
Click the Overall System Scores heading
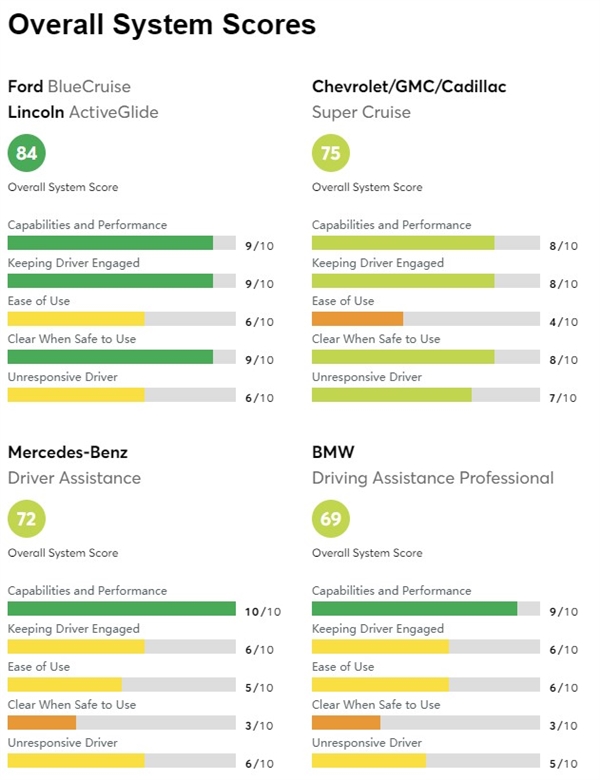[162, 24]
